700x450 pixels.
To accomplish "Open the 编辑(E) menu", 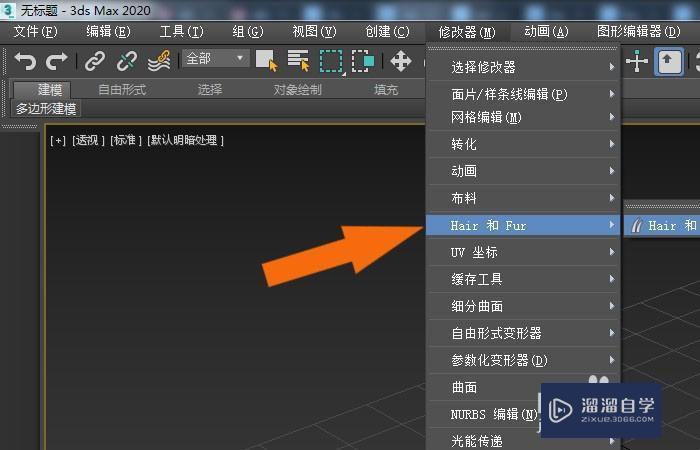I will click(108, 32).
